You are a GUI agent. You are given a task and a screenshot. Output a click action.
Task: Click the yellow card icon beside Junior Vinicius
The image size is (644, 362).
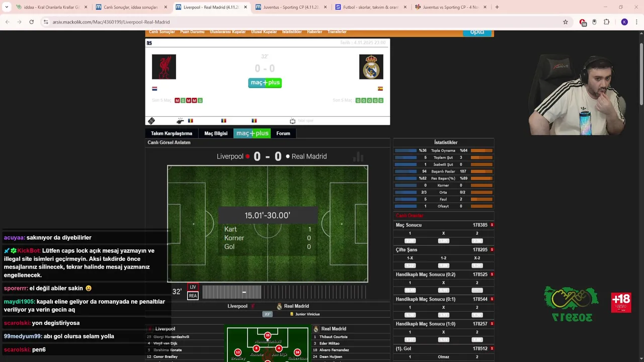coord(291,314)
